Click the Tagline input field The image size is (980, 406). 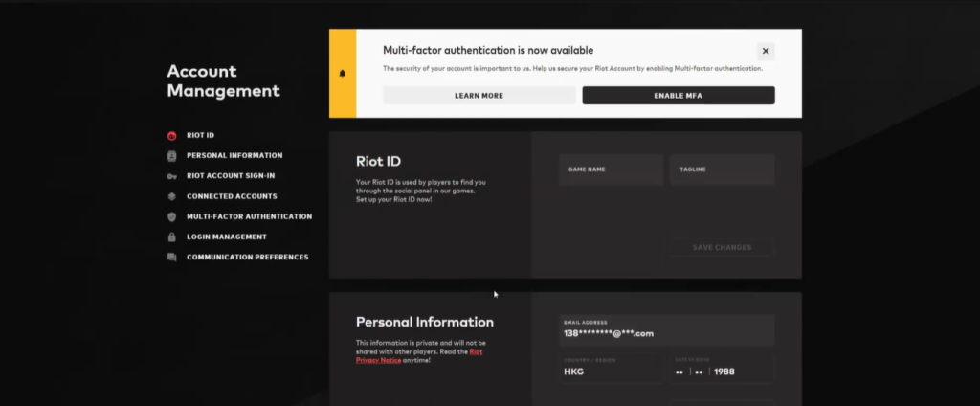722,169
